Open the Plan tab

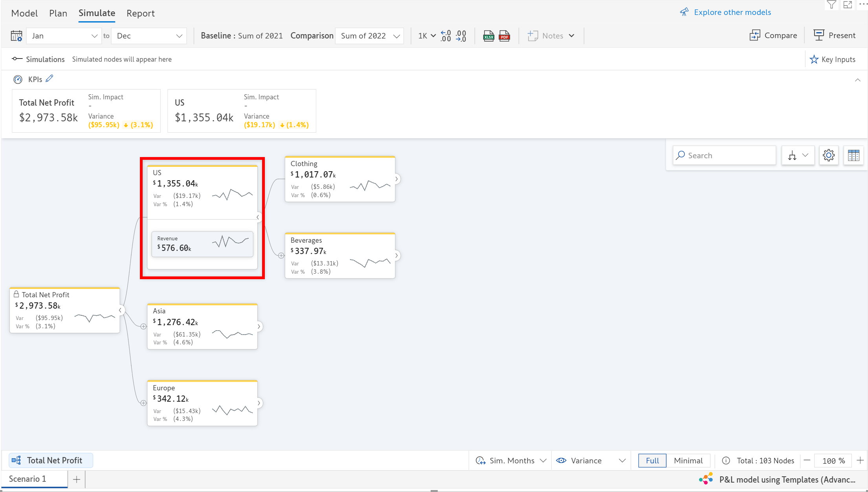pos(58,13)
